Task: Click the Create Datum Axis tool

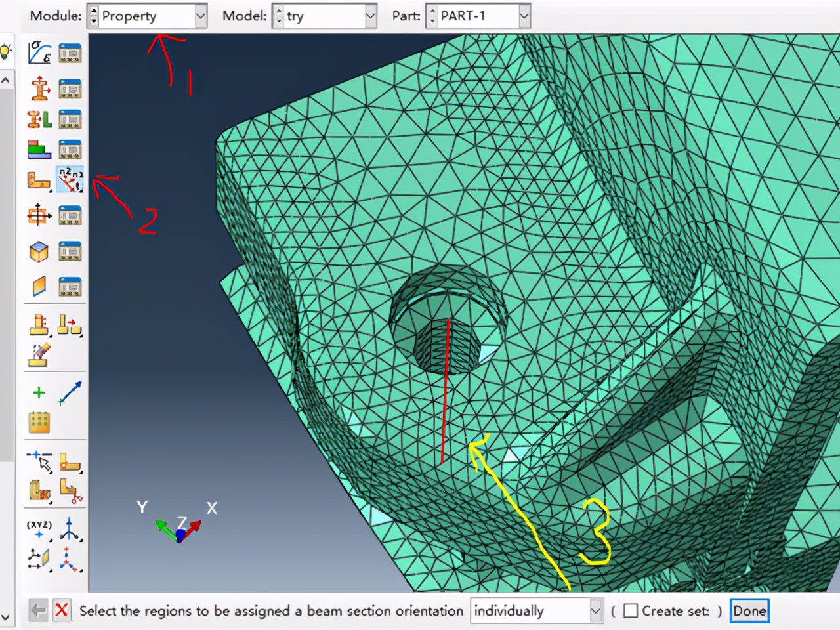Action: tap(70, 528)
